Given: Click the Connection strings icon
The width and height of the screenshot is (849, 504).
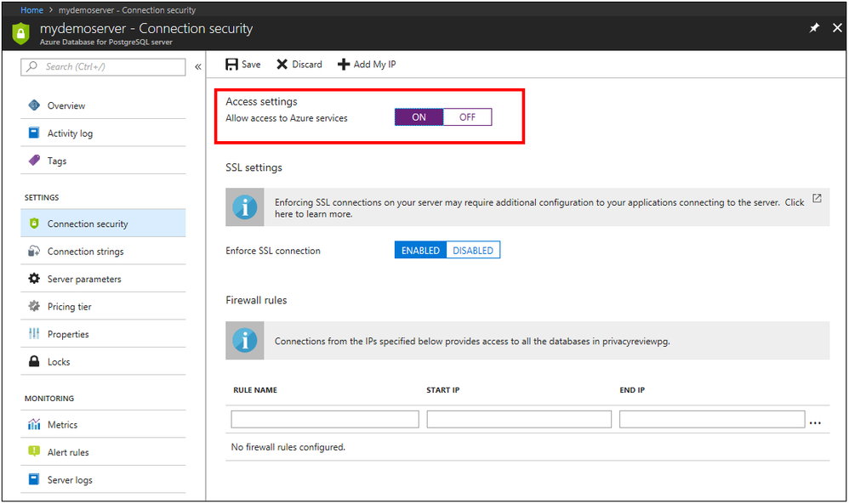Looking at the screenshot, I should click(x=34, y=251).
